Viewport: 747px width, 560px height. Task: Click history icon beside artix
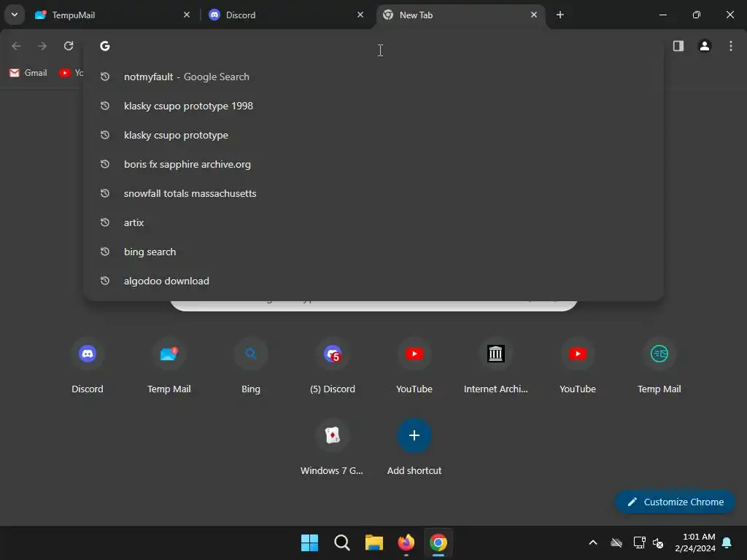[x=105, y=222]
